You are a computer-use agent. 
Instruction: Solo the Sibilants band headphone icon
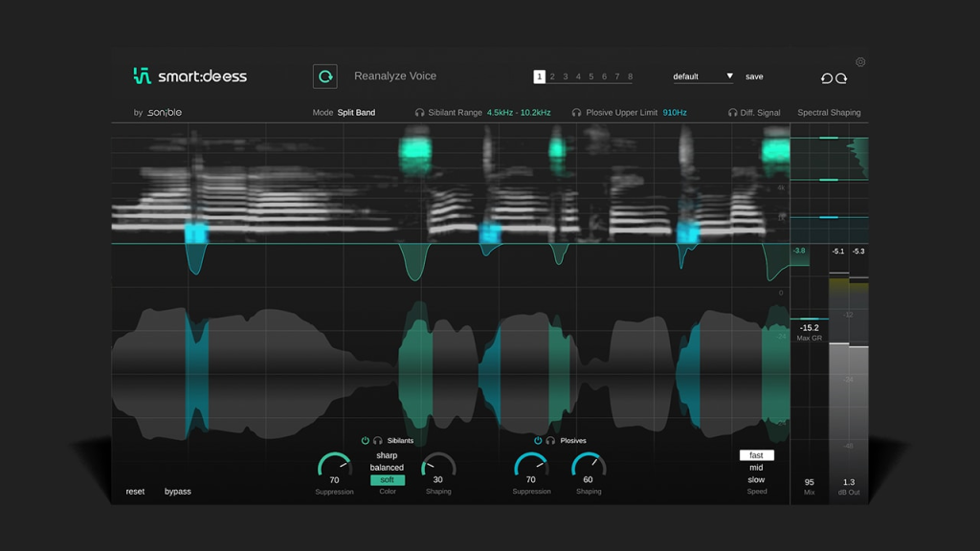point(378,441)
